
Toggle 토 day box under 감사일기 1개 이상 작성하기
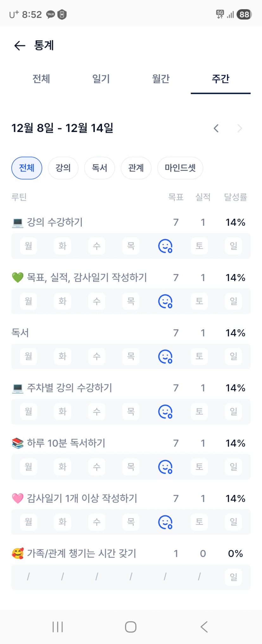(x=199, y=522)
